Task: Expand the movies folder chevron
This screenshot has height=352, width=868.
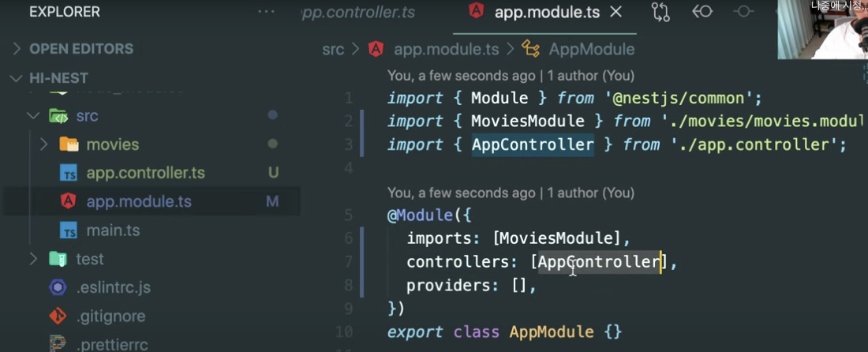Action: coord(44,144)
